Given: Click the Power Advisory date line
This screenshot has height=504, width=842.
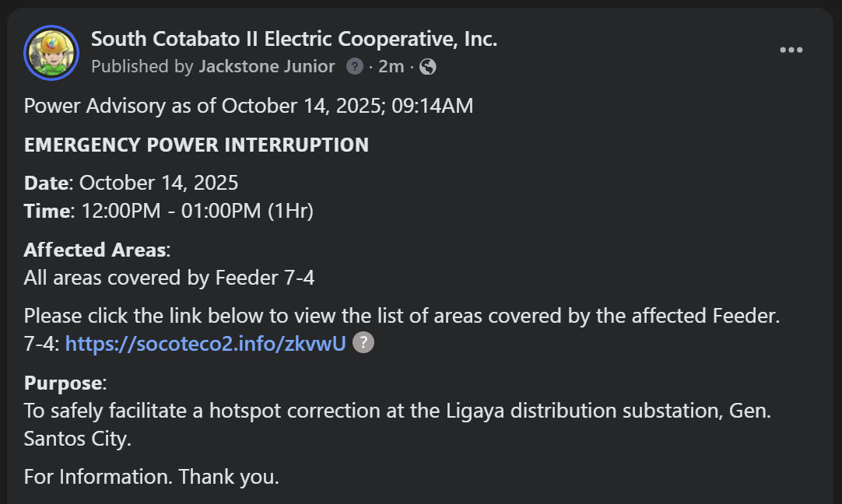Looking at the screenshot, I should (x=248, y=106).
